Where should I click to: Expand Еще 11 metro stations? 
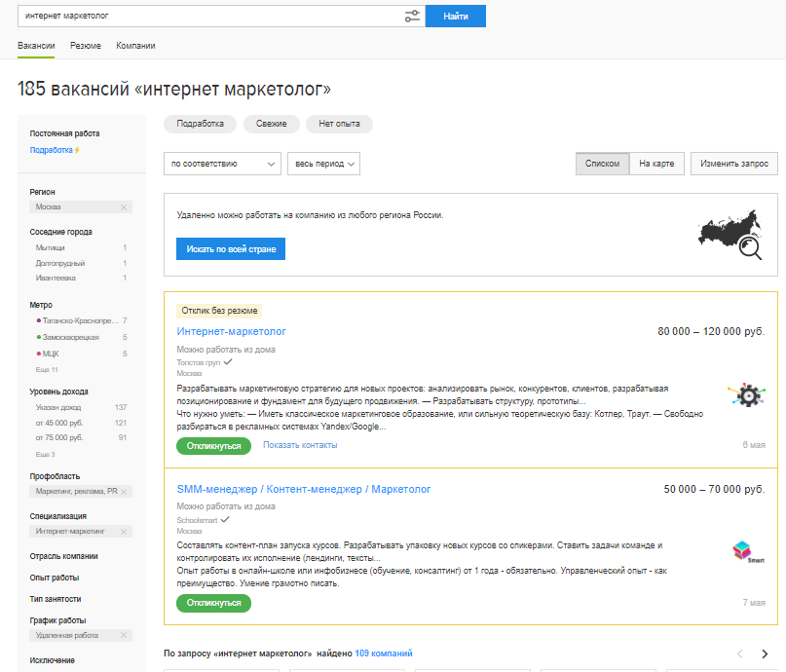(47, 370)
